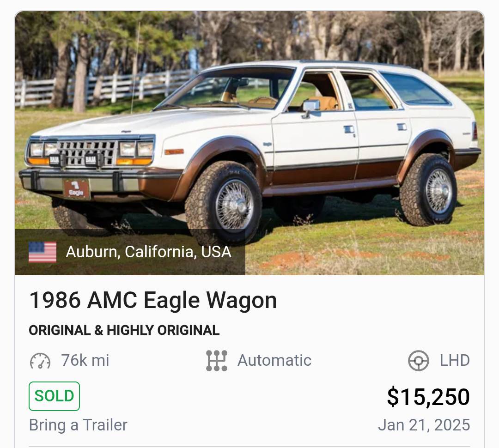
Task: Click the car's chrome side mirror in photo
Action: [x=310, y=106]
